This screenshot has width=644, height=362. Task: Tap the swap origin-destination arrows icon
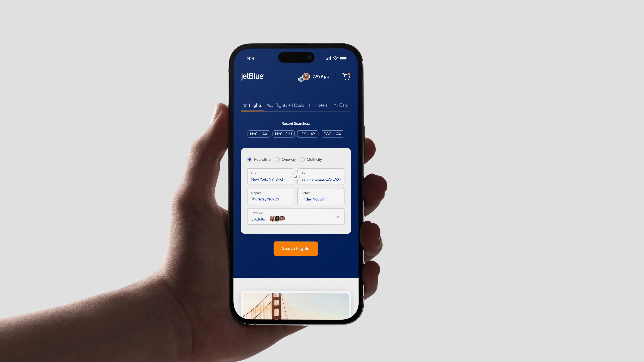tap(295, 176)
